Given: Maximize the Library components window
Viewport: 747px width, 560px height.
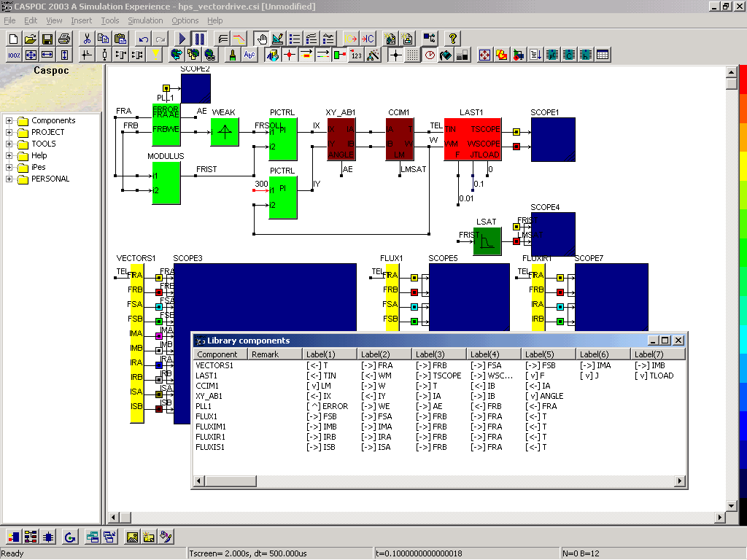Looking at the screenshot, I should [665, 341].
